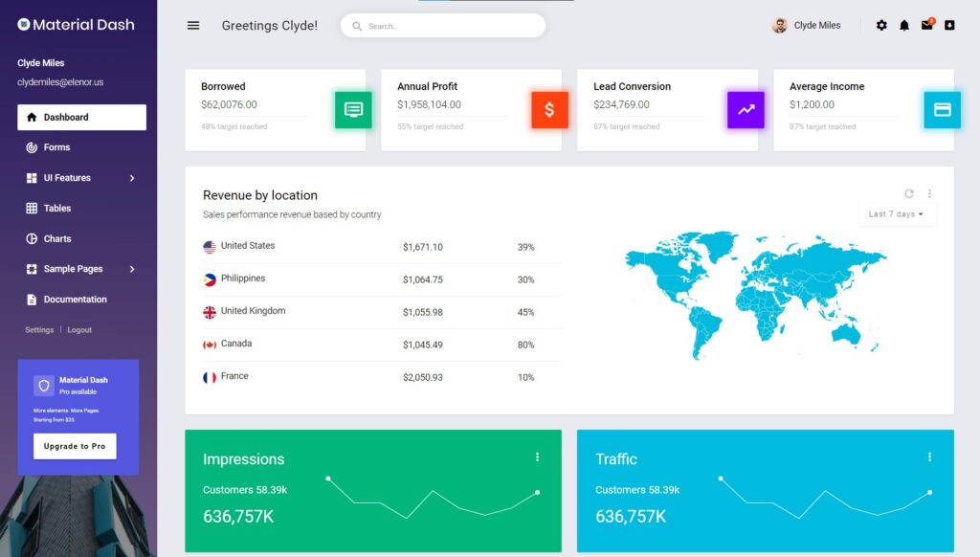This screenshot has width=980, height=557.
Task: Refresh the Revenue by location panel
Action: click(x=909, y=193)
